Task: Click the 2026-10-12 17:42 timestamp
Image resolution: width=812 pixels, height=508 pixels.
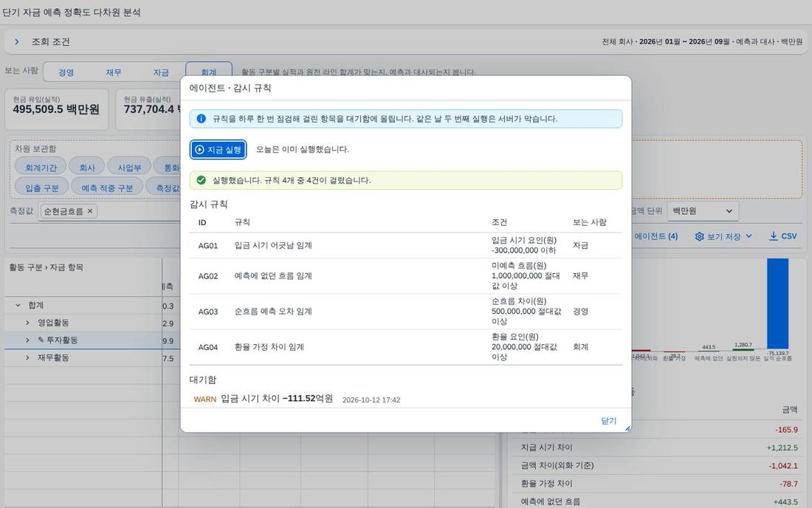Action: (371, 399)
